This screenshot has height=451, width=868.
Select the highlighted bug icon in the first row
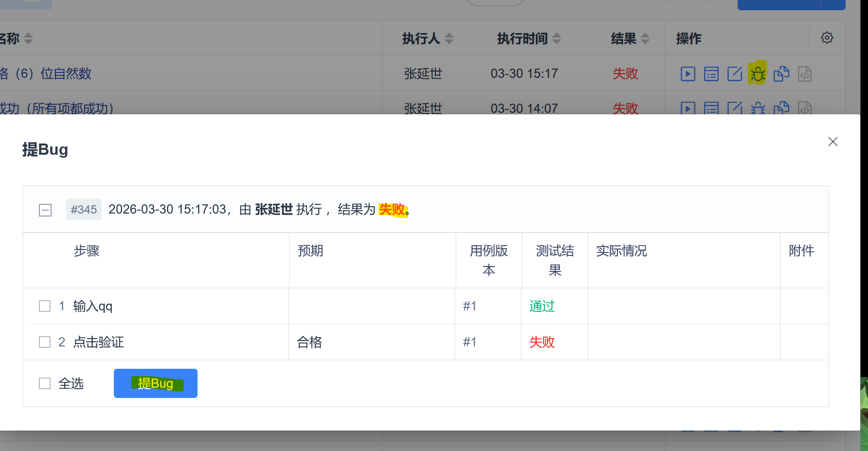click(758, 73)
